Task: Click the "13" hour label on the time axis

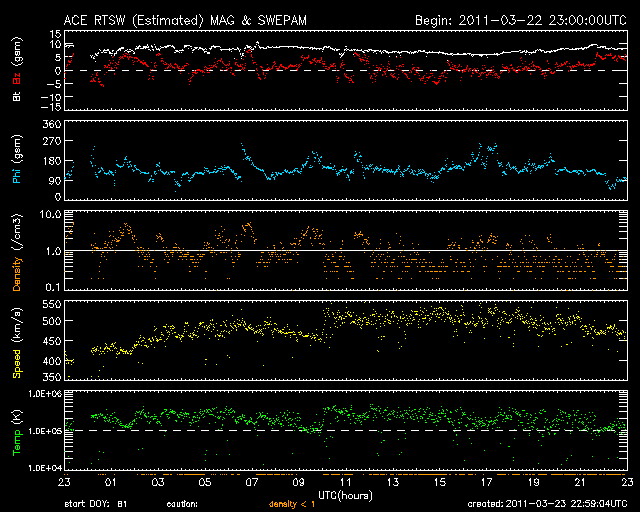Action: tap(393, 482)
